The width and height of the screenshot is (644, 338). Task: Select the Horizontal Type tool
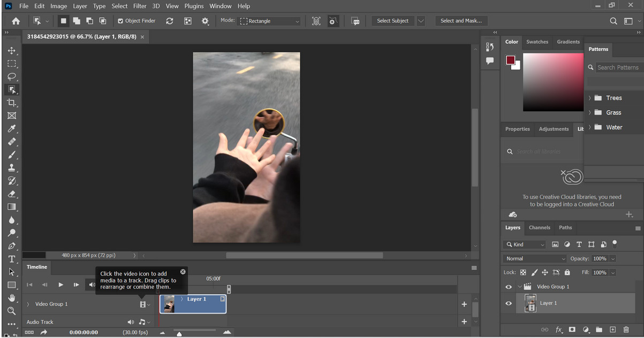[11, 259]
